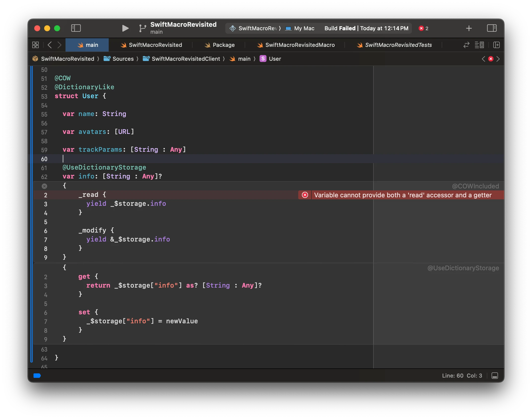Switch to the main tab
The width and height of the screenshot is (532, 419).
[x=87, y=45]
